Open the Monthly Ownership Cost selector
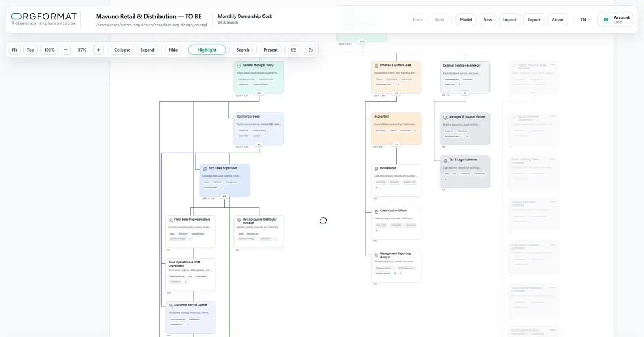Image resolution: width=644 pixels, height=337 pixels. [x=245, y=19]
